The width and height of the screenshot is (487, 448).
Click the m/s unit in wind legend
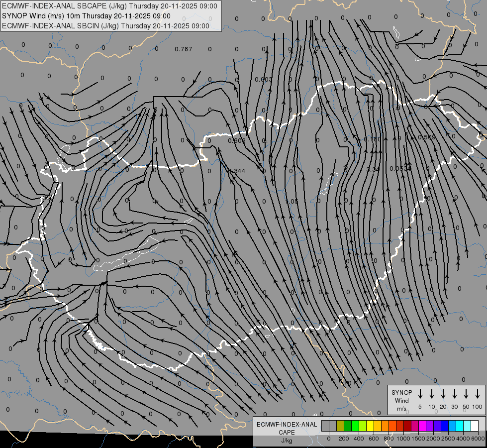click(401, 409)
